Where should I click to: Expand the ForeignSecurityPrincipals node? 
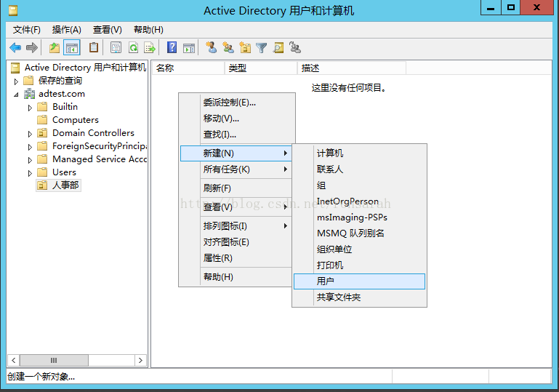[30, 147]
